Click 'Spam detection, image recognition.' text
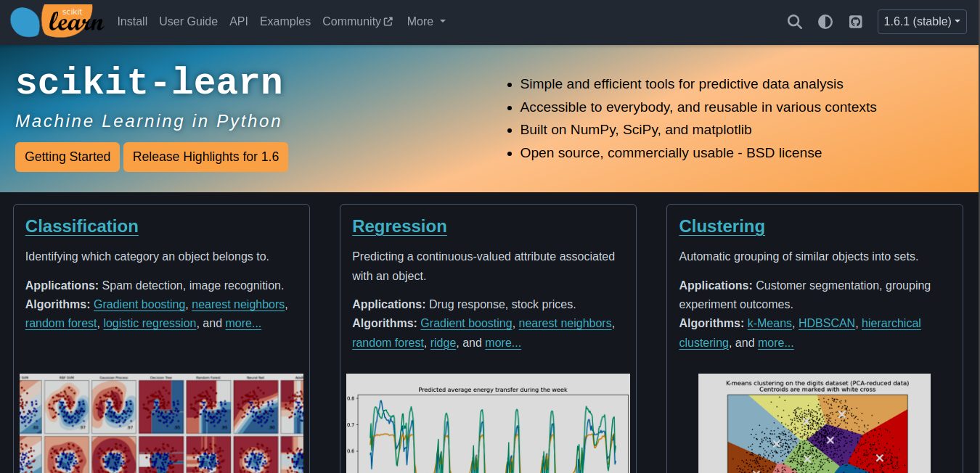 (x=193, y=285)
